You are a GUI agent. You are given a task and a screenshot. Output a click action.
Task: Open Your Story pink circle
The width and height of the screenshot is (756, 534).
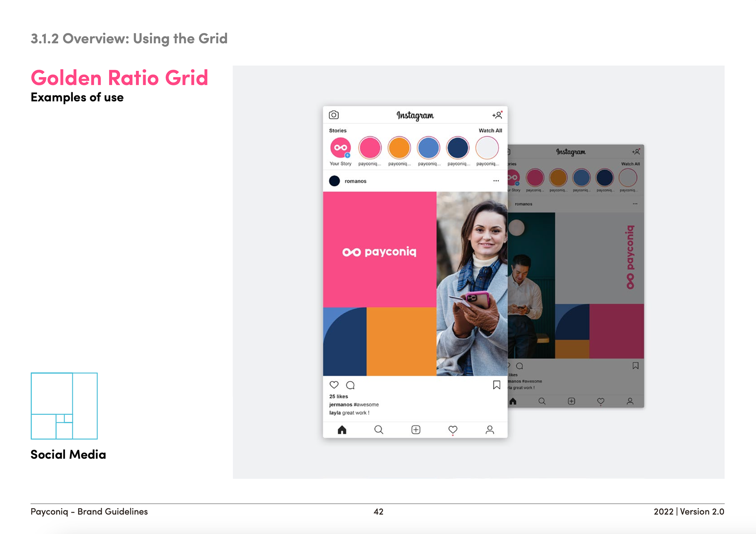point(340,148)
